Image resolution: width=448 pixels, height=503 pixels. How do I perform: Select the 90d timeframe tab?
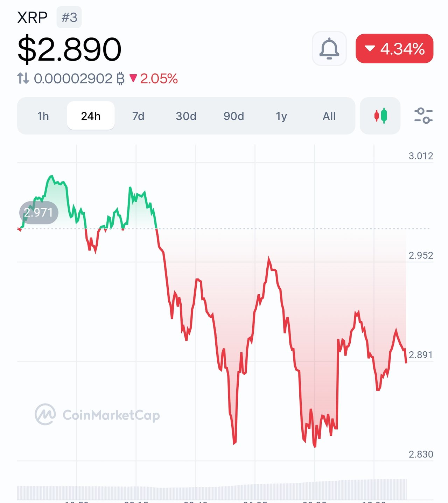coord(234,116)
